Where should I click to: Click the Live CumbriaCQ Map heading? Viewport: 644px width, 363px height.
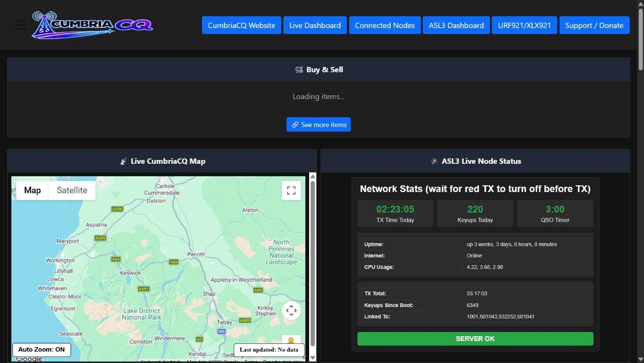(162, 161)
